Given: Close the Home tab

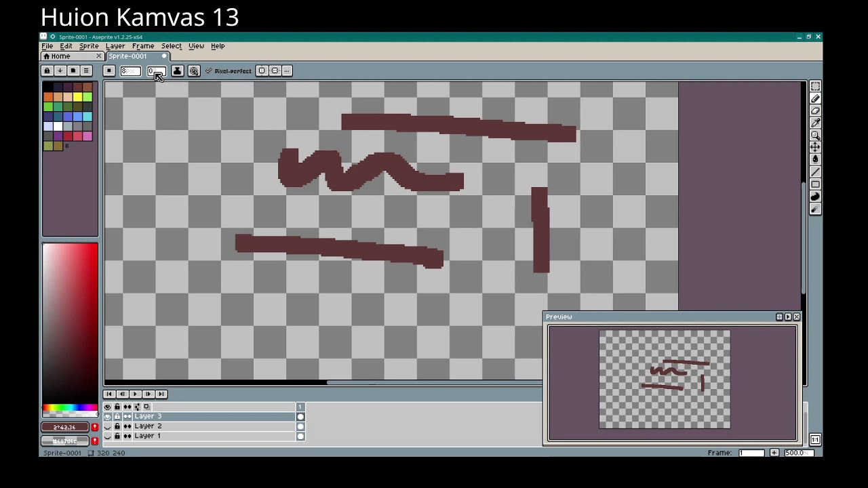Looking at the screenshot, I should point(98,56).
